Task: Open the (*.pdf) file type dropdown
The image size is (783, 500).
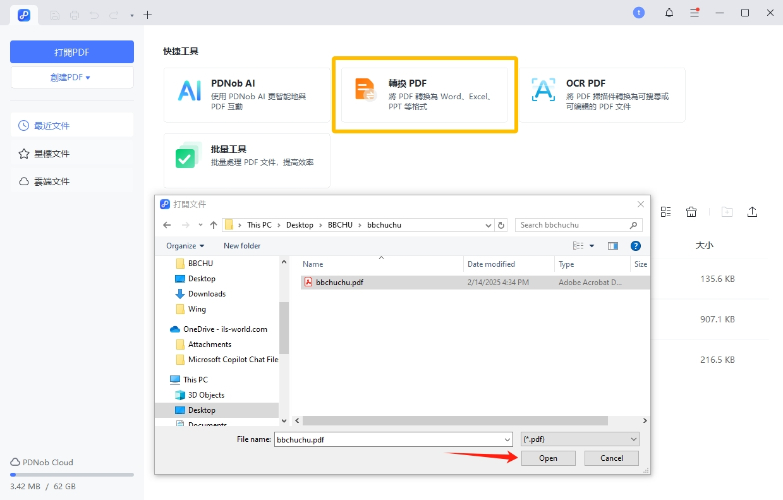Action: pyautogui.click(x=580, y=439)
